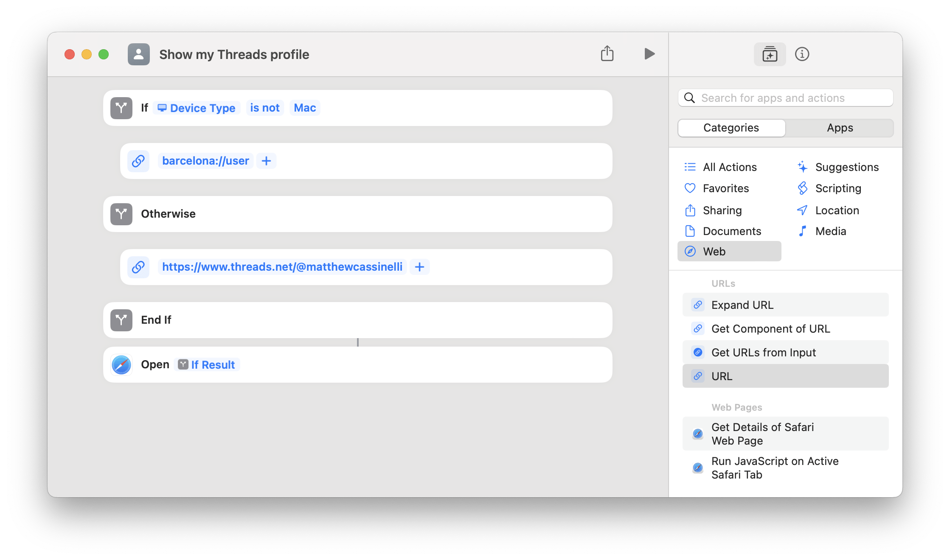Screen dimensions: 950x560
Task: Open the shortcut details info icon
Action: coord(802,54)
